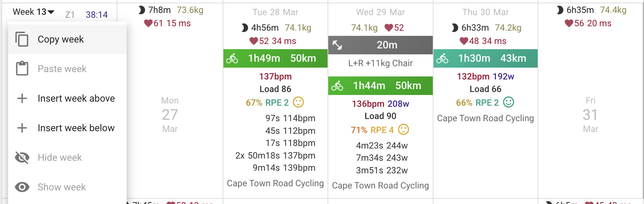This screenshot has height=204, width=644.
Task: Click the gray 20m strength workout bar
Action: (380, 45)
